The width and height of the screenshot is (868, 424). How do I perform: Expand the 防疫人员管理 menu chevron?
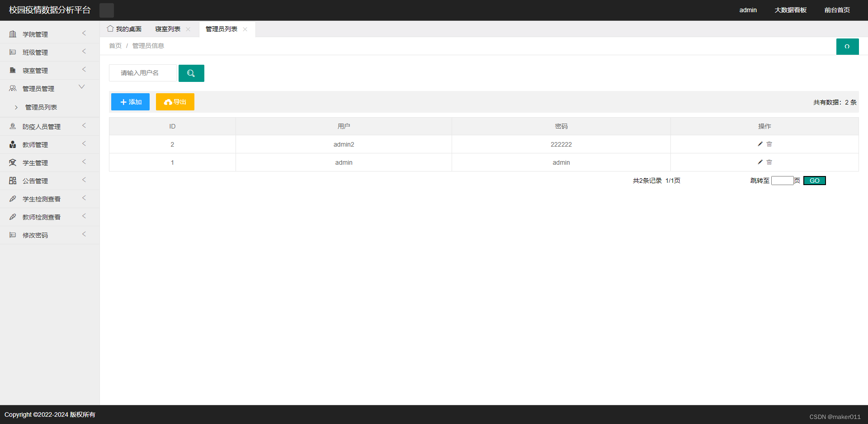84,126
